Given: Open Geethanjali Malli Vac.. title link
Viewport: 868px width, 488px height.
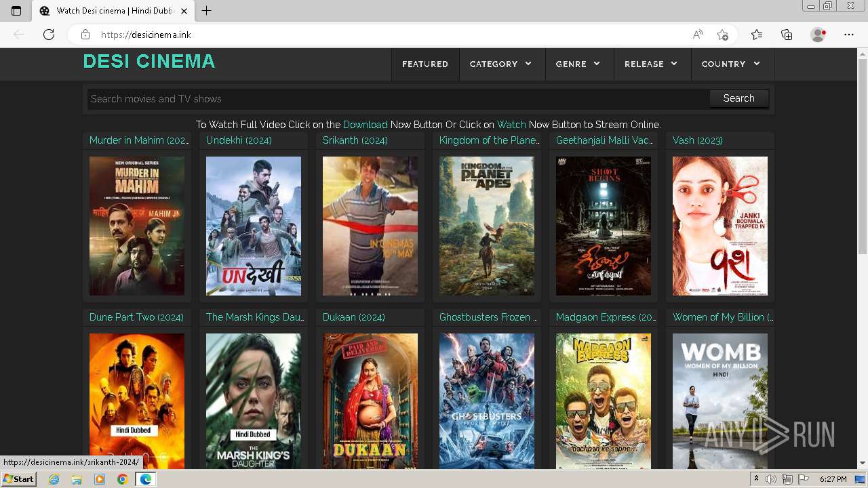Looking at the screenshot, I should tap(605, 140).
